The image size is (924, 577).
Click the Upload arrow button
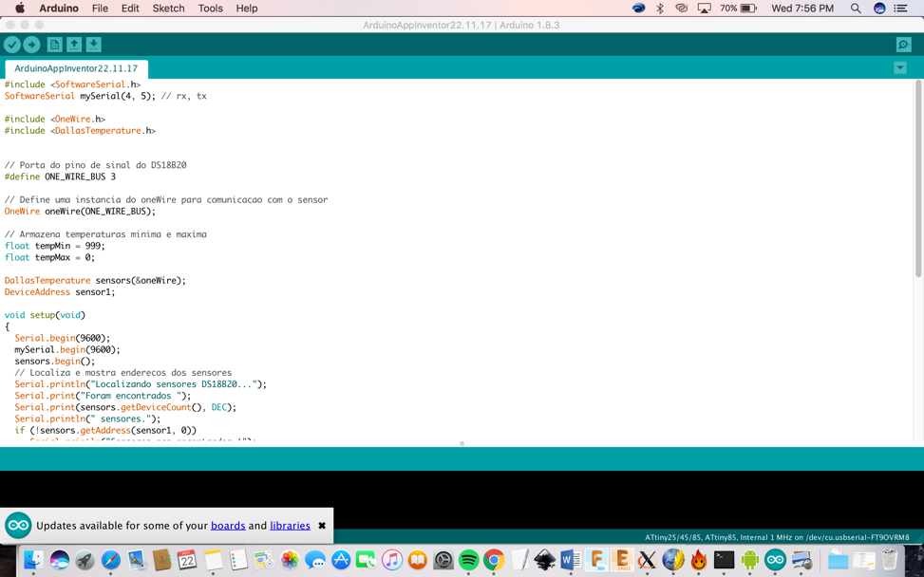click(32, 45)
